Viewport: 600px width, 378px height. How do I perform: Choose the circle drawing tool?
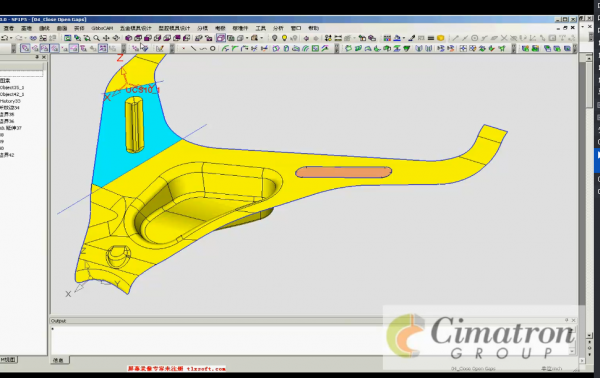tap(212, 48)
